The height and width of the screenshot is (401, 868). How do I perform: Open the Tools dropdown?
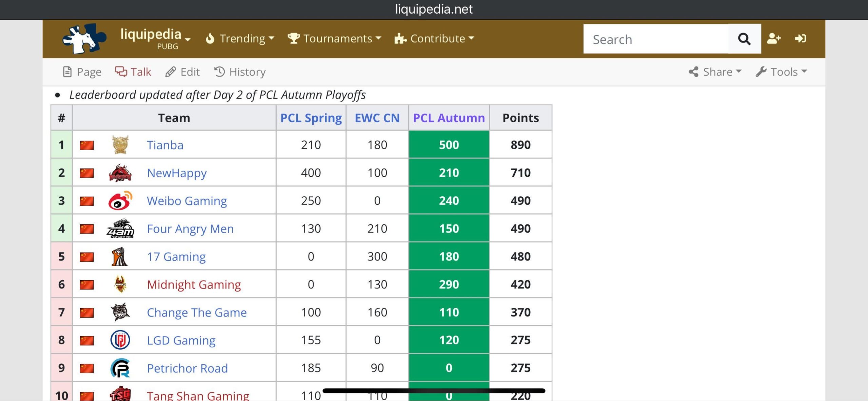pos(781,72)
